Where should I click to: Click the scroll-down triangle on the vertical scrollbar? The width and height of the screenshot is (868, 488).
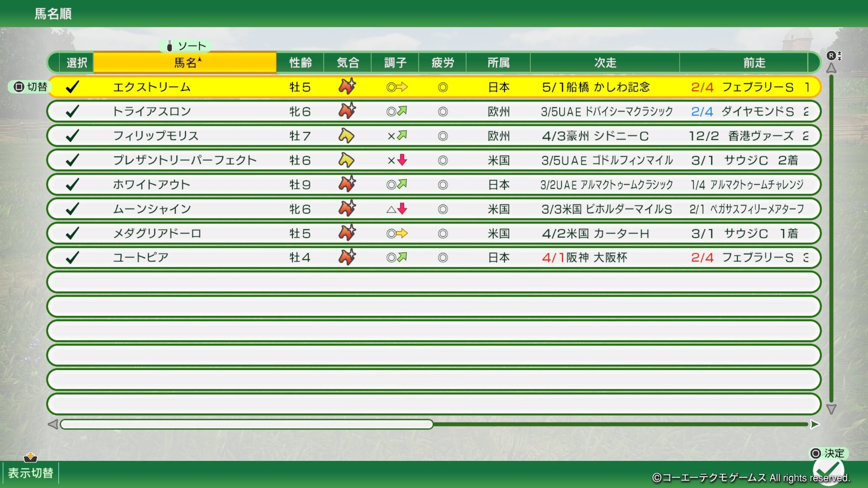click(x=831, y=409)
